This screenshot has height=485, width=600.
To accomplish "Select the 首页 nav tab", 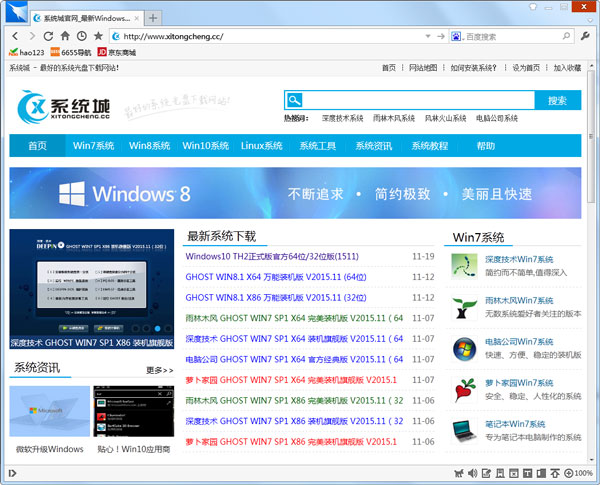I will coord(38,145).
